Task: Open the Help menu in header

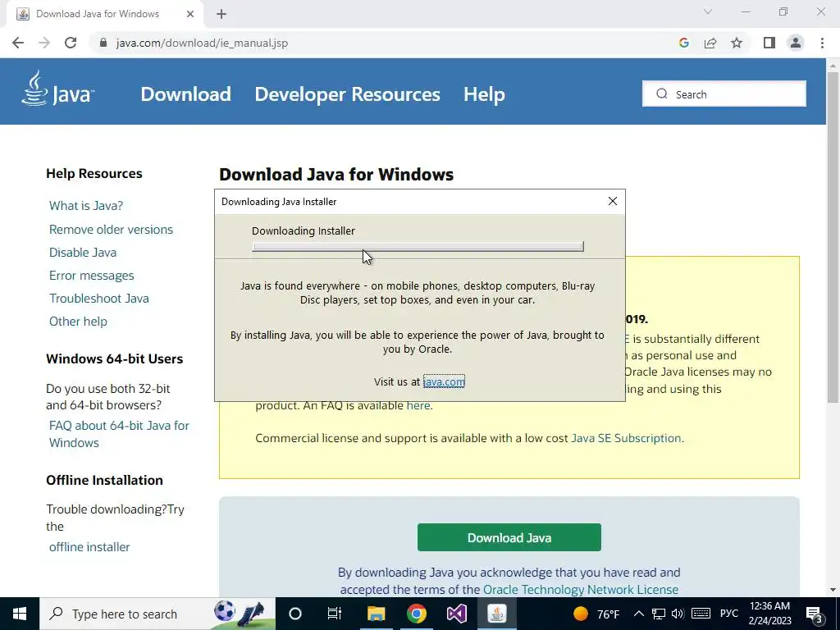Action: [x=484, y=94]
